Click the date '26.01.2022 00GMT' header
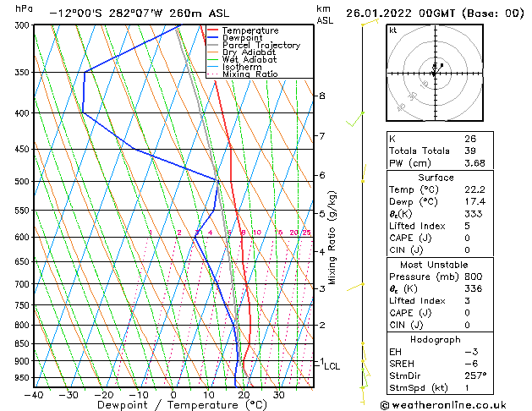Image resolution: width=532 pixels, height=411 pixels. click(400, 14)
